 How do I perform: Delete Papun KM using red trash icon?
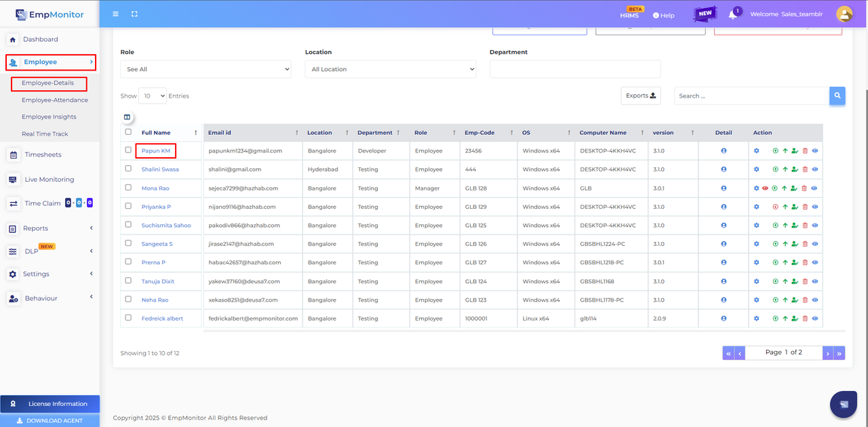tap(805, 150)
